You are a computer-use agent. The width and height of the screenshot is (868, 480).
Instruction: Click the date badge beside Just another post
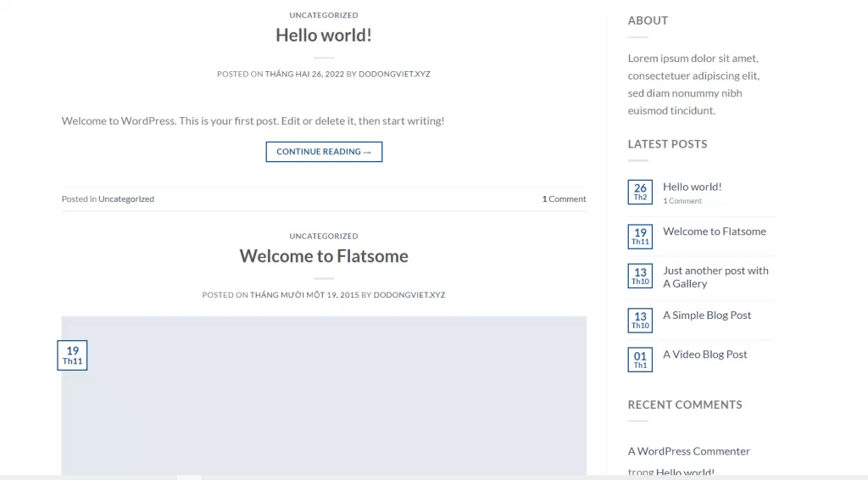pos(640,276)
